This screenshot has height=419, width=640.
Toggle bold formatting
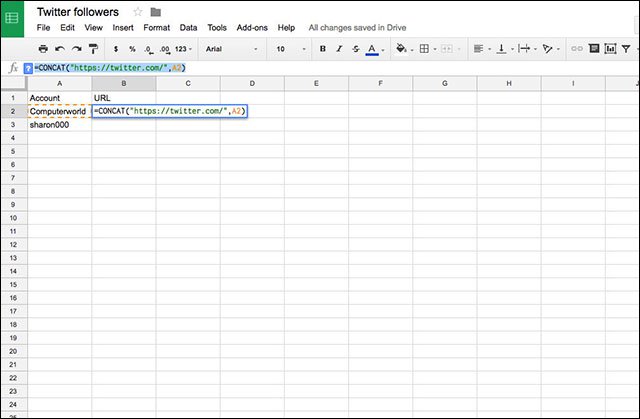322,49
